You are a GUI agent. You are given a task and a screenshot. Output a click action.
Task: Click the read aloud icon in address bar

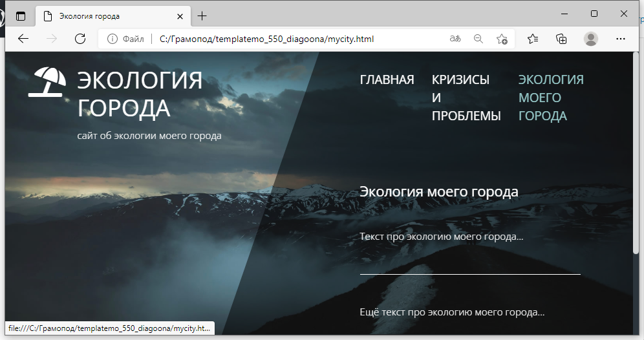(x=456, y=39)
